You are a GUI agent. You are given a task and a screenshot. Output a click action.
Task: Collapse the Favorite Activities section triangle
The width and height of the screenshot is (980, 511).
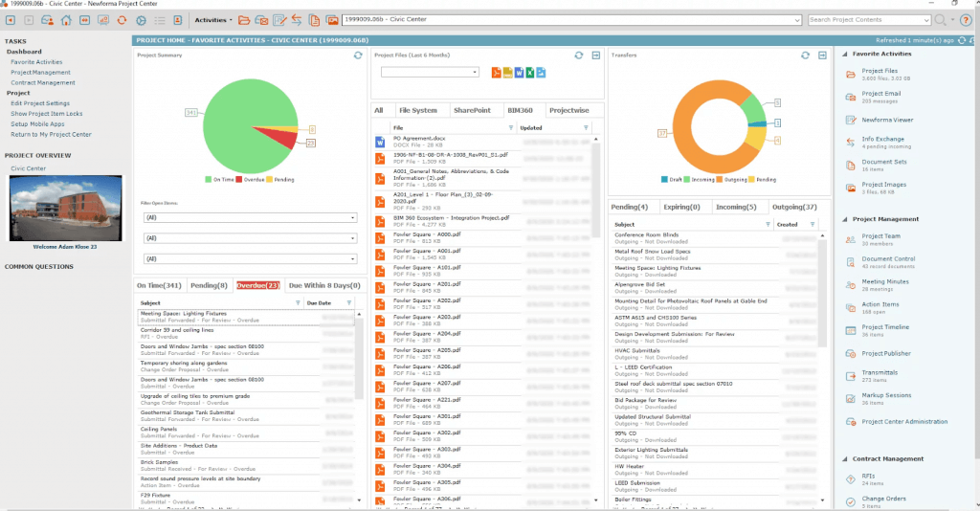(845, 55)
